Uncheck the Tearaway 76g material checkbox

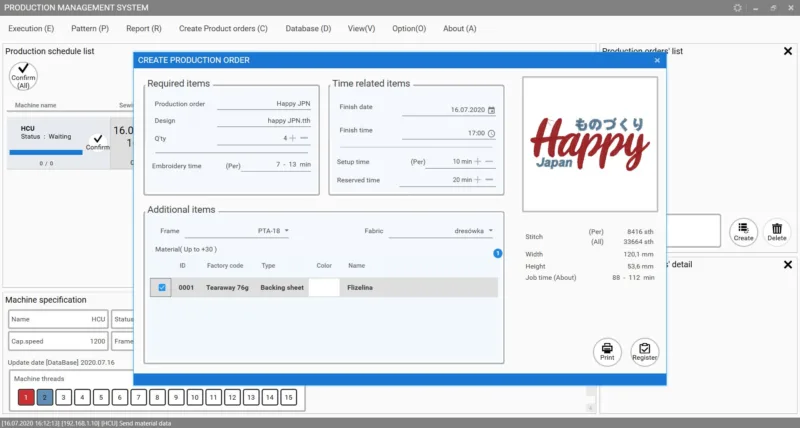pos(162,287)
